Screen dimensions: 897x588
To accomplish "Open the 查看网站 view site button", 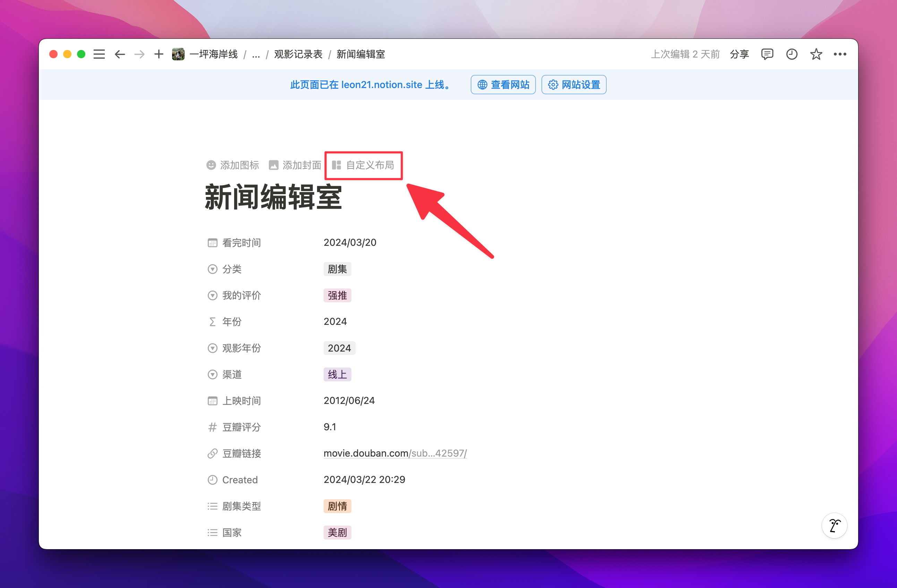I will click(503, 85).
